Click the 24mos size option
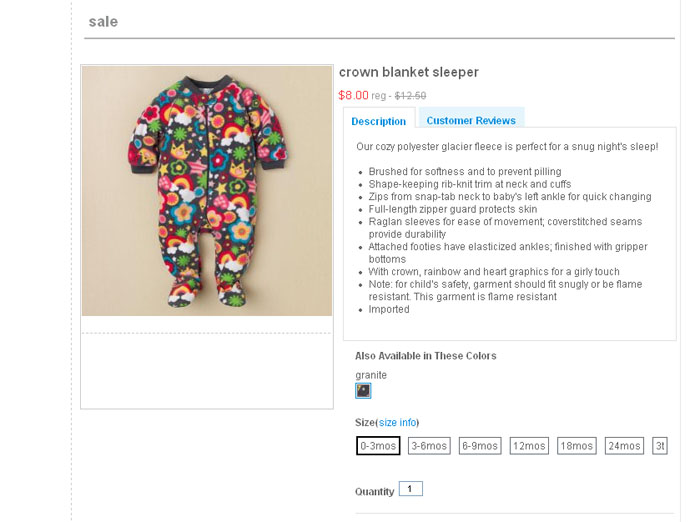Screen dimensions: 700x522 625,446
